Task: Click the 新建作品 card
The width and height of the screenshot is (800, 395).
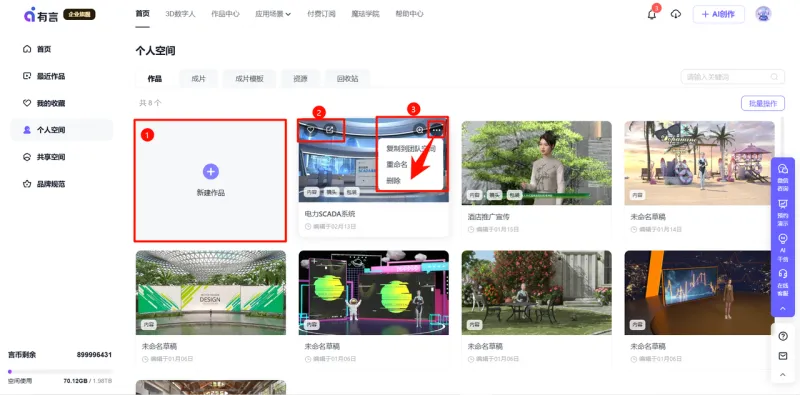Action: coord(210,180)
